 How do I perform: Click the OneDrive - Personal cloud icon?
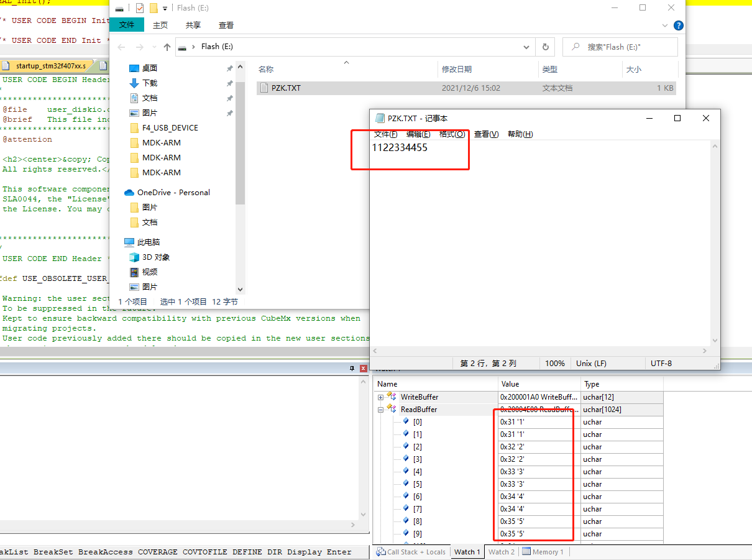pyautogui.click(x=130, y=192)
